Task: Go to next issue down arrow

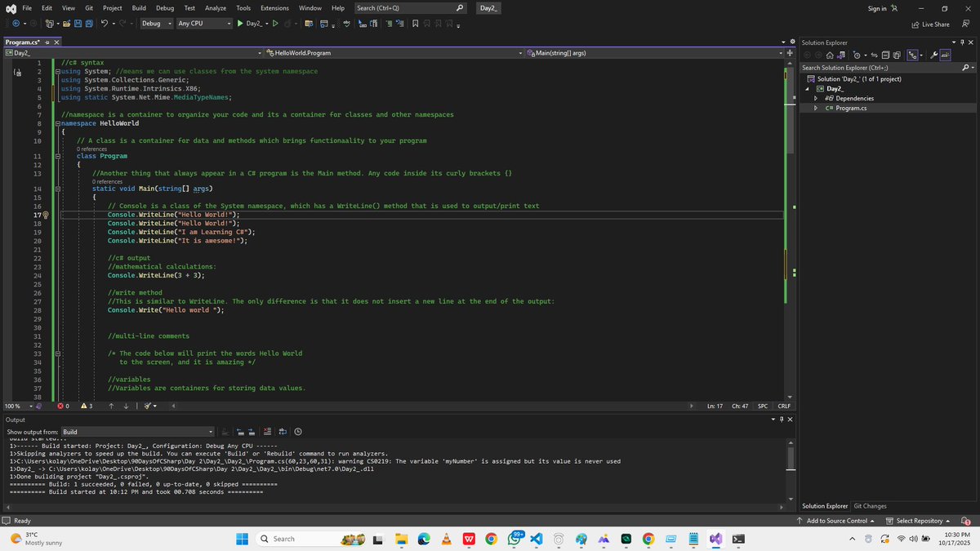Action: 126,406
